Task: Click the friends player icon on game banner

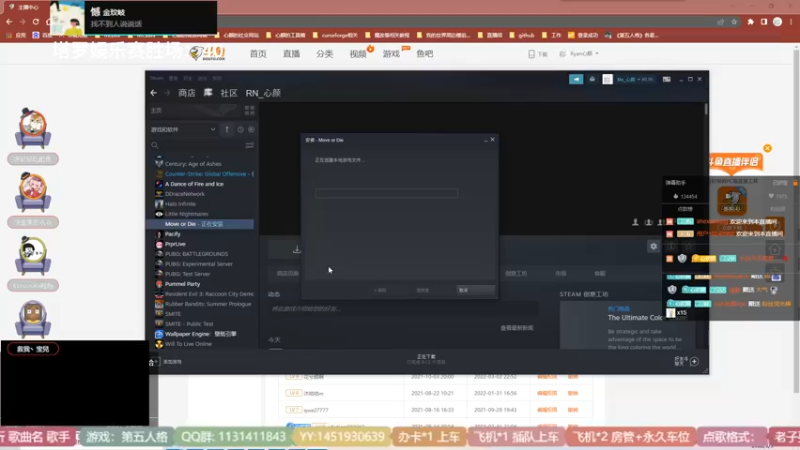Action: pos(635,222)
